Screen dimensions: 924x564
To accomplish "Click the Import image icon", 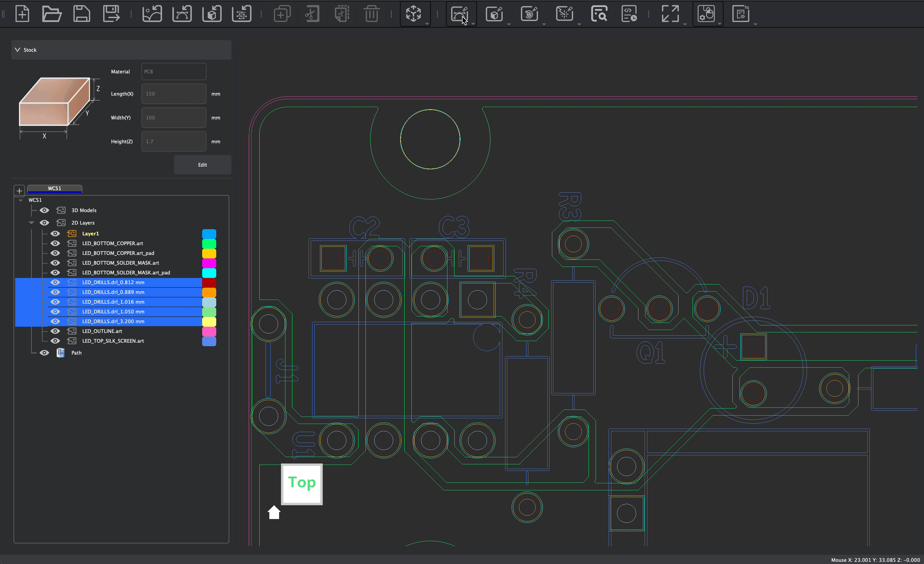I will coord(152,14).
